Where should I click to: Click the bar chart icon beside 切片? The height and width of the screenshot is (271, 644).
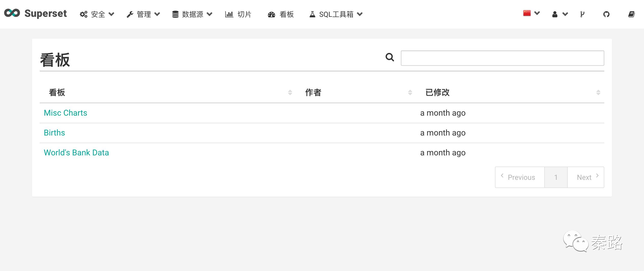(229, 14)
